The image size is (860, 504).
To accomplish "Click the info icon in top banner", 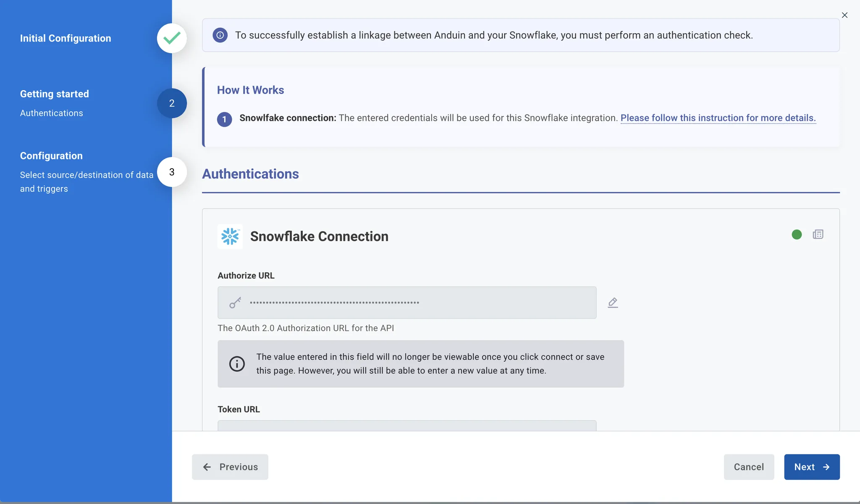I will 220,35.
